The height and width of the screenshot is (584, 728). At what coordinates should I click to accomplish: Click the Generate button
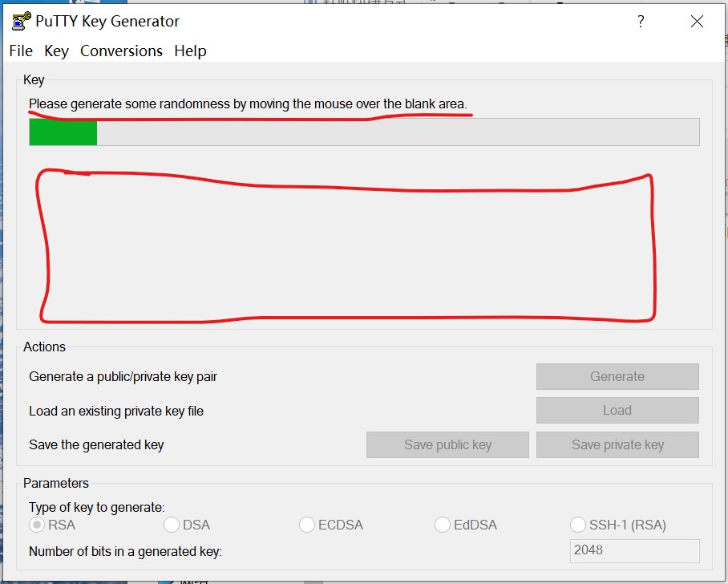click(x=617, y=376)
